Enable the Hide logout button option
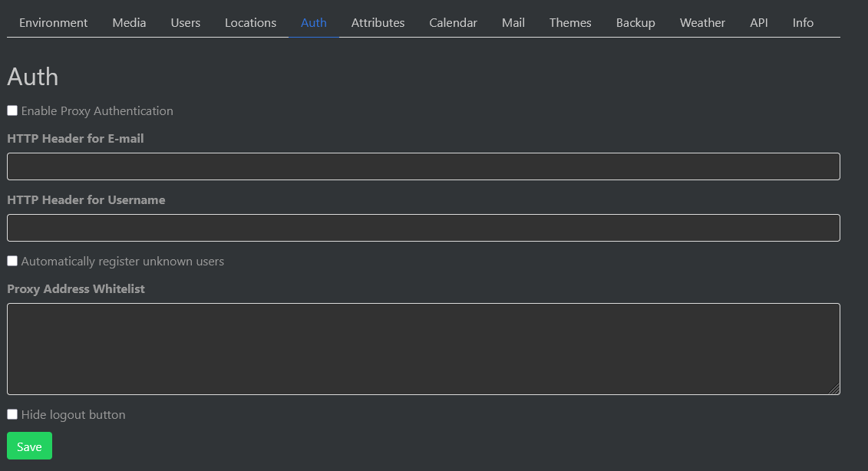 coord(12,414)
